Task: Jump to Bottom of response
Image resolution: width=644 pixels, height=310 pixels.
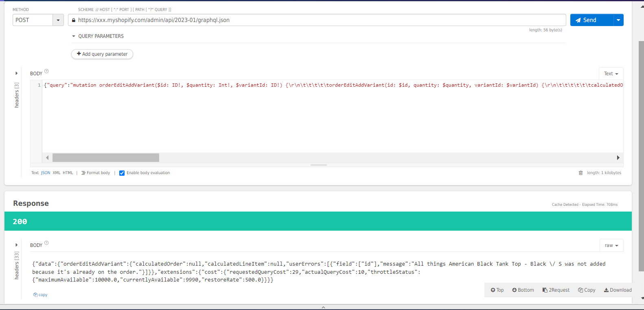Action: click(523, 290)
